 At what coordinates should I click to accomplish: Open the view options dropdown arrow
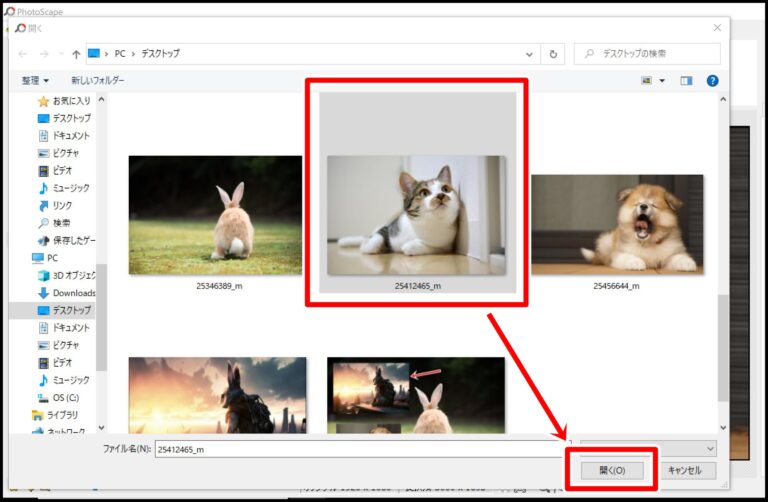(x=662, y=81)
